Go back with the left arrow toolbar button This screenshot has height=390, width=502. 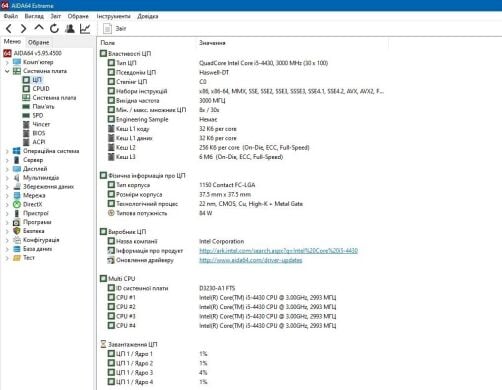[9, 29]
